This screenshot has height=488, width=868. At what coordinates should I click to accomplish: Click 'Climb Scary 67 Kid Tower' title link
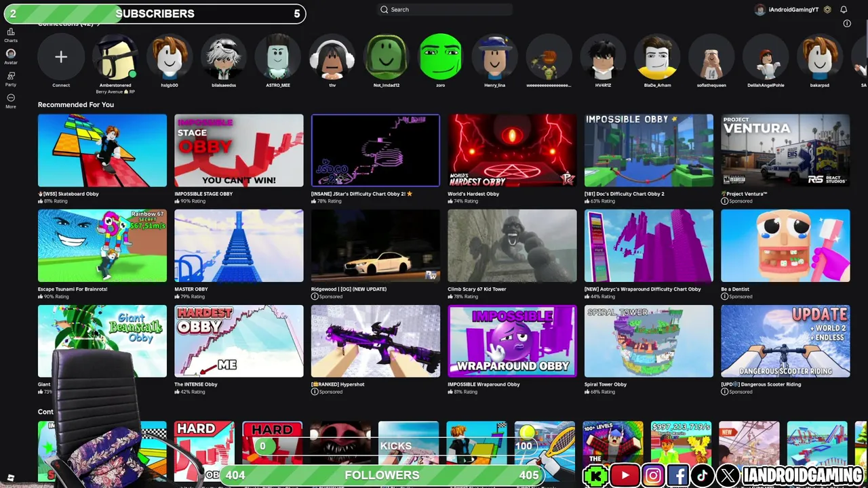477,289
